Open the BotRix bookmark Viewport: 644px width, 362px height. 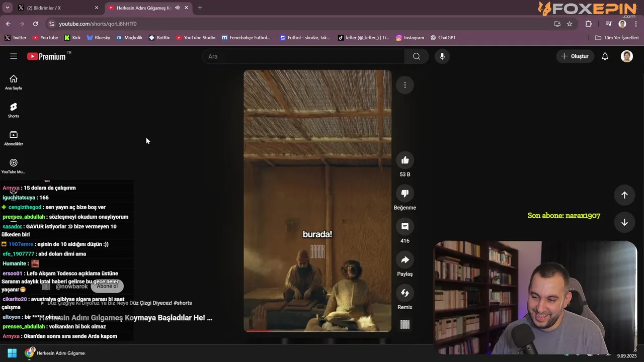pyautogui.click(x=159, y=38)
